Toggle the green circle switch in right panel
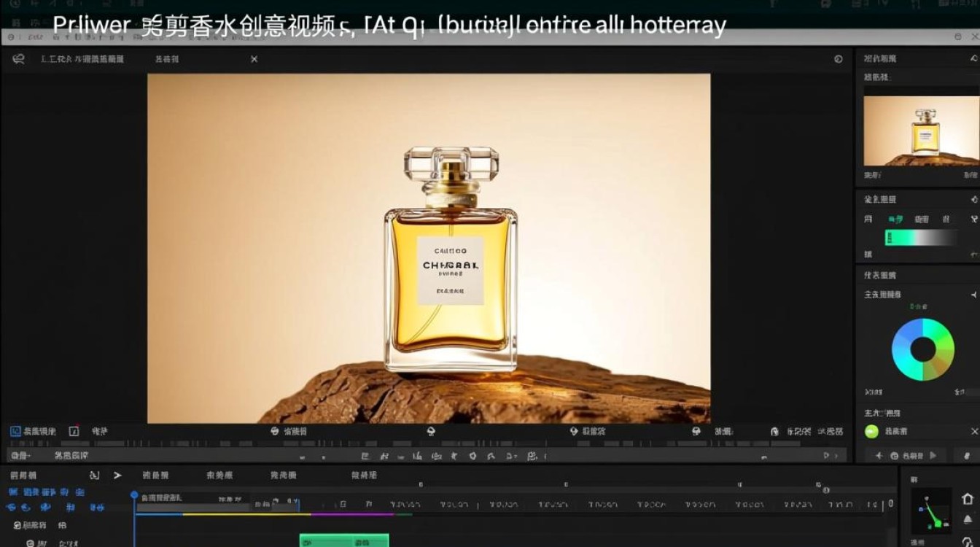The image size is (980, 547). pos(871,431)
